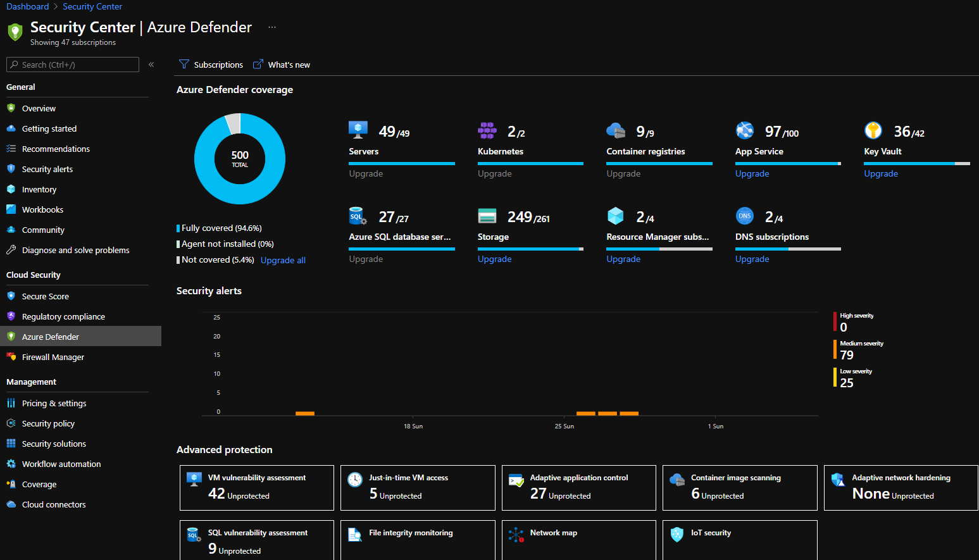Open the Just-in-time VM access tile

[418, 487]
